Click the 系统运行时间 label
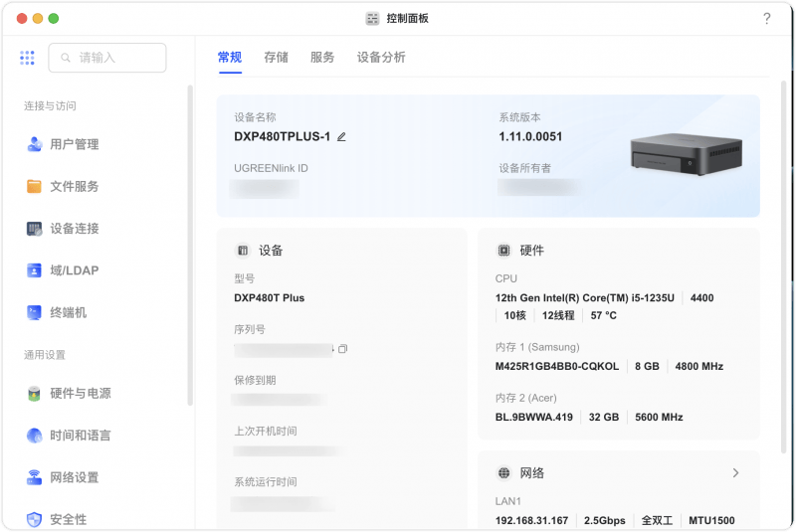The image size is (796, 532). pyautogui.click(x=266, y=482)
